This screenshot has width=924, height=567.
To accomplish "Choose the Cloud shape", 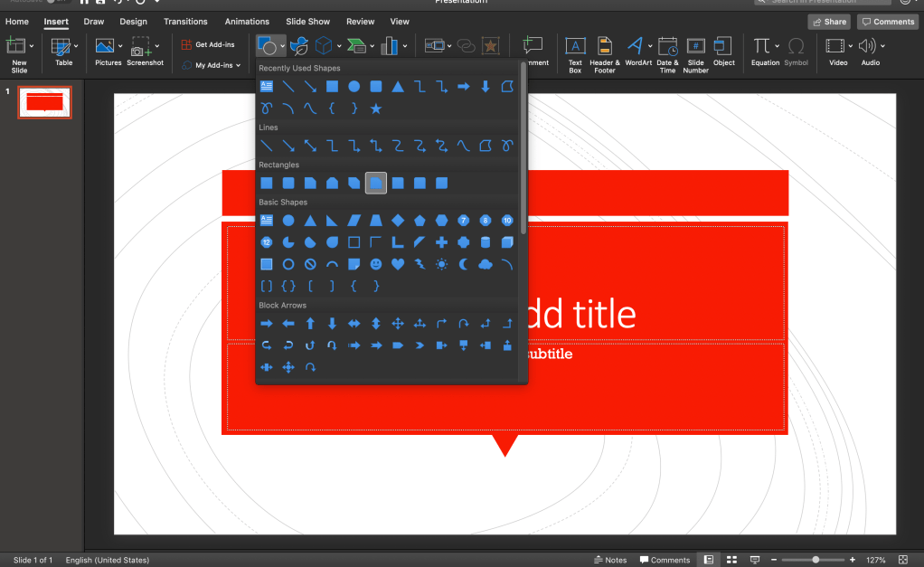I will (486, 265).
